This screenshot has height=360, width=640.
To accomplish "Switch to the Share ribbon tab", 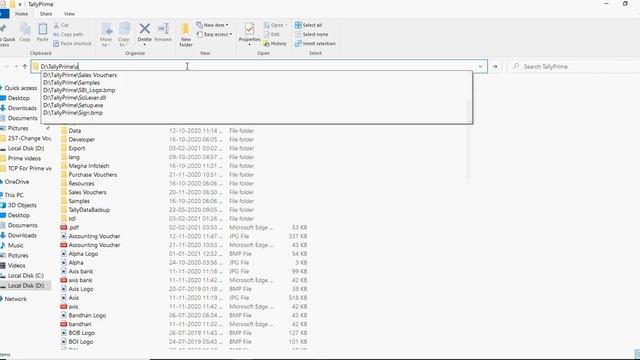I will click(46, 14).
